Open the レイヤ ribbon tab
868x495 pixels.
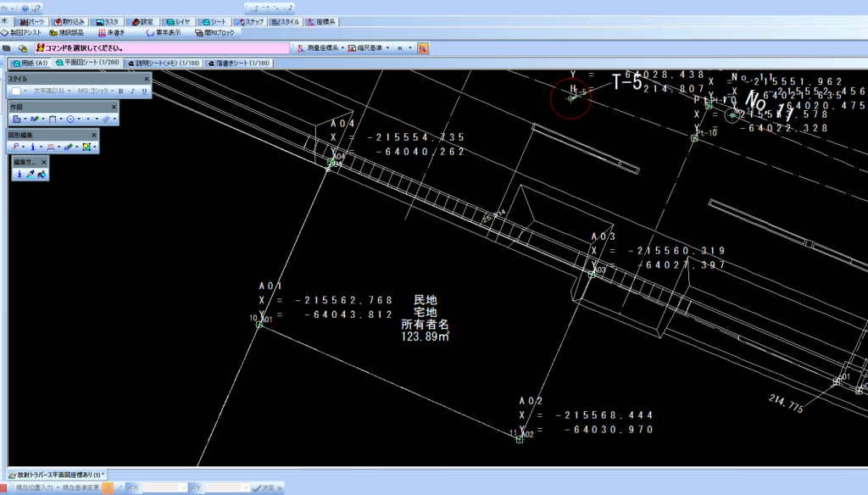click(x=178, y=21)
